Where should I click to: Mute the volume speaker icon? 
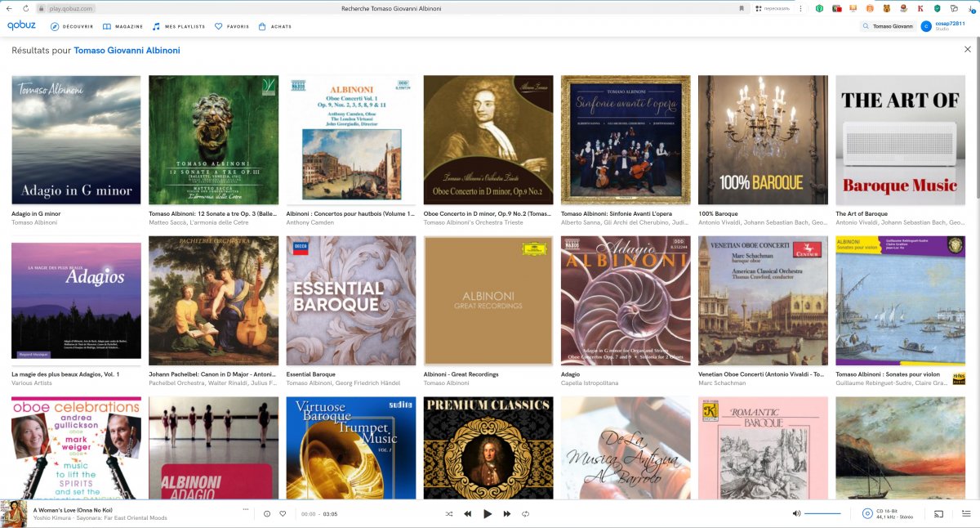(796, 514)
